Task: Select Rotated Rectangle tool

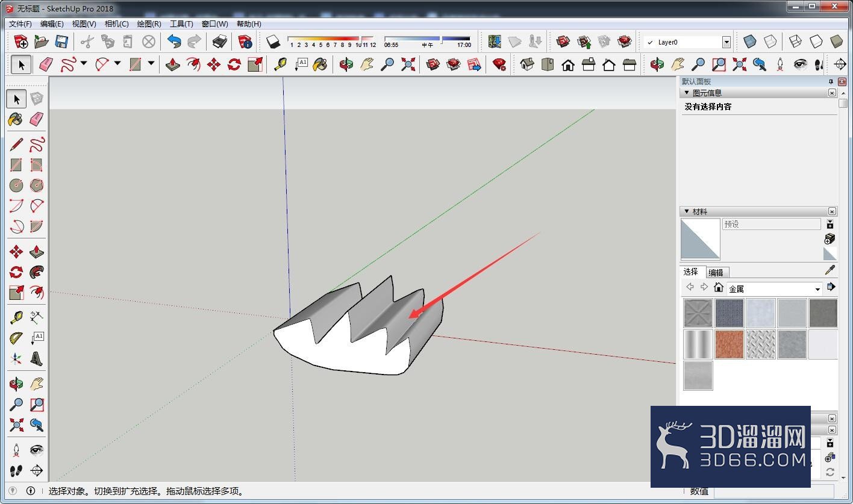Action: 37,165
